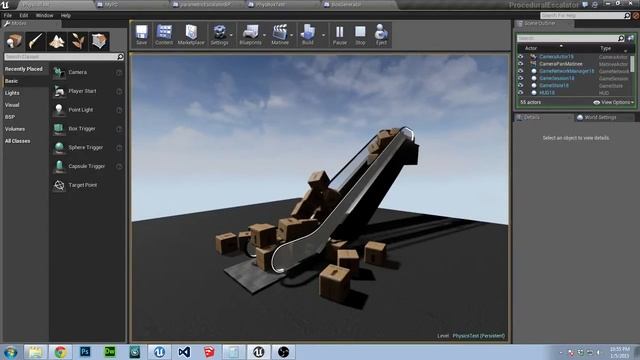
Task: Select the Point Light placement item
Action: tap(87, 110)
